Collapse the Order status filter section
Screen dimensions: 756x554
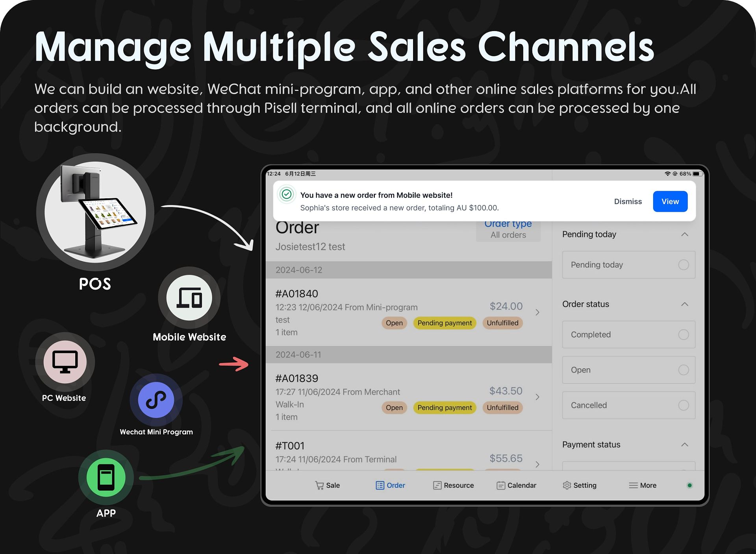pos(685,304)
